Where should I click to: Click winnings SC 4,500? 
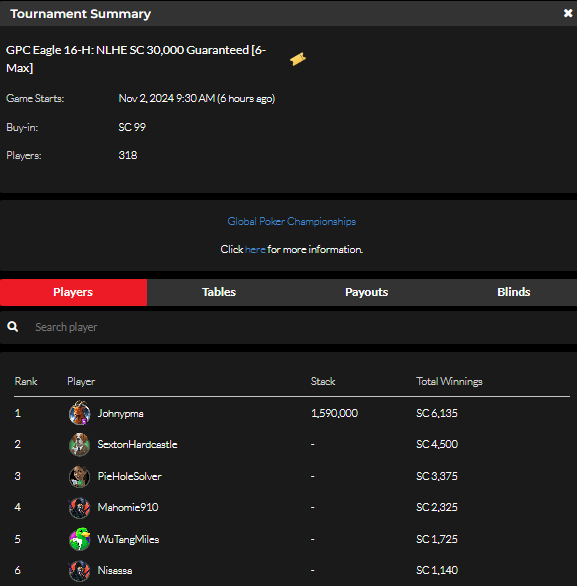437,444
